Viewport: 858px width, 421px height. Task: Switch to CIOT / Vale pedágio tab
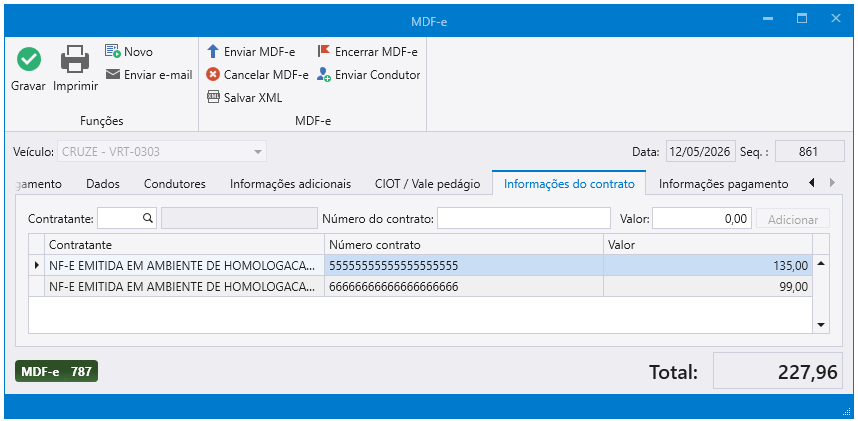click(x=427, y=184)
